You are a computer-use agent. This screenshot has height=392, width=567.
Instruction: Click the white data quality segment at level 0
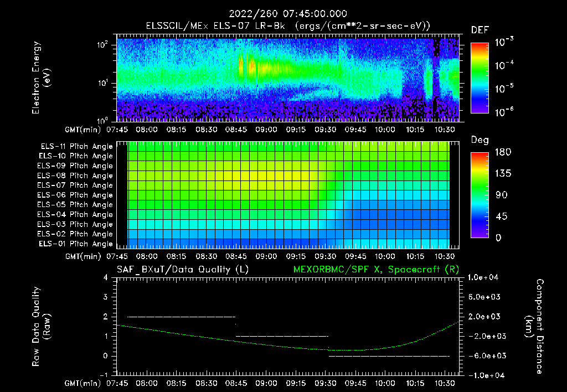click(389, 356)
